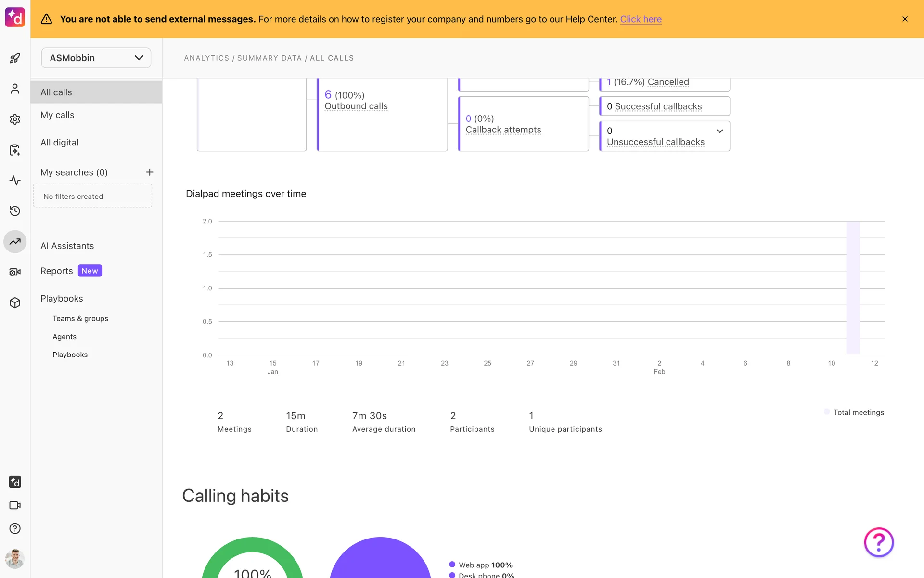Viewport: 924px width, 578px height.
Task: Select My calls in sidebar
Action: (57, 115)
